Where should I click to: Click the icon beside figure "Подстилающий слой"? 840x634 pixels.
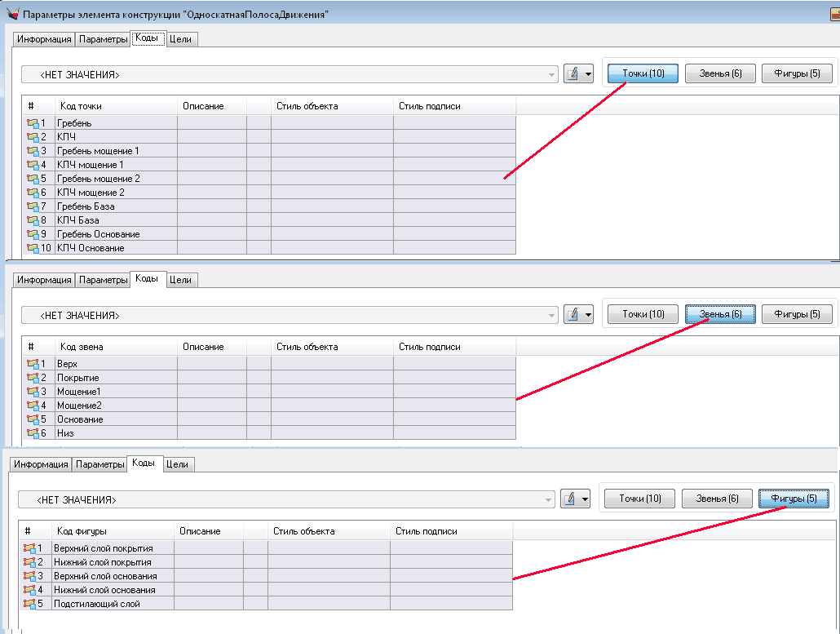click(29, 604)
